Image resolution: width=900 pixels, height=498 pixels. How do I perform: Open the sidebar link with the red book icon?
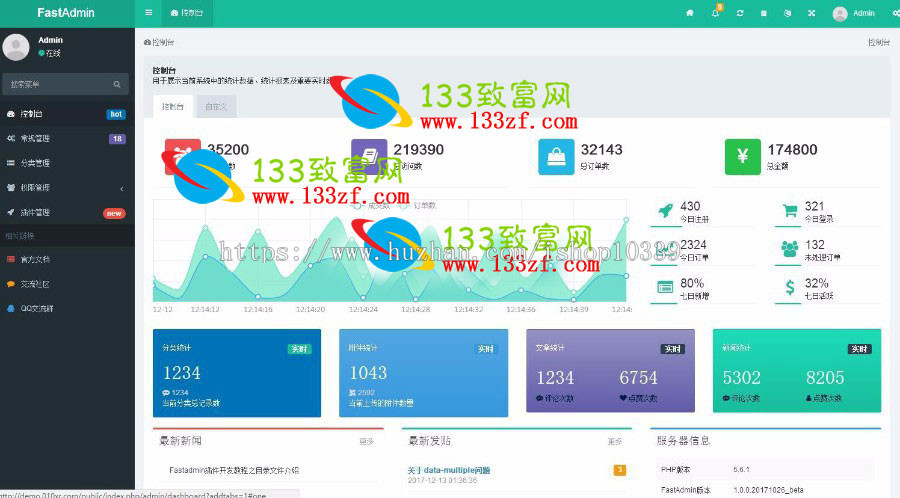tap(67, 259)
